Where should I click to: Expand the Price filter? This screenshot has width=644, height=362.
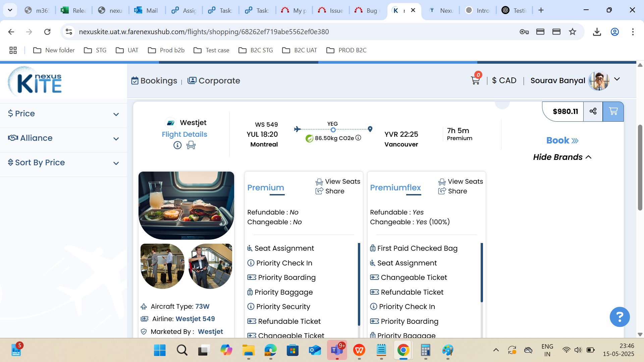tap(64, 114)
